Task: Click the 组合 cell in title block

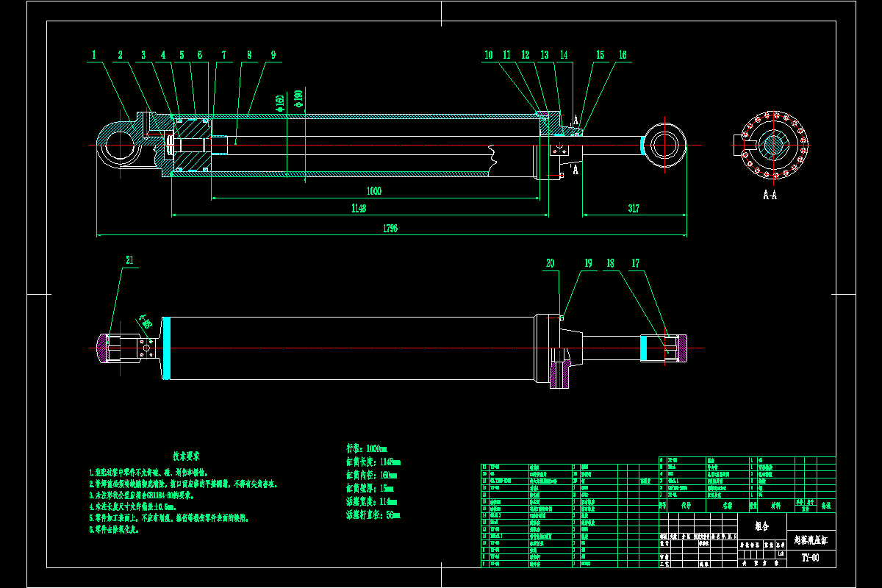Action: [x=761, y=526]
